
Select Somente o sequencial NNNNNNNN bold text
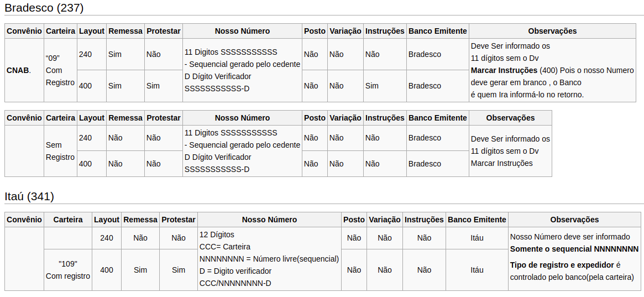point(574,249)
